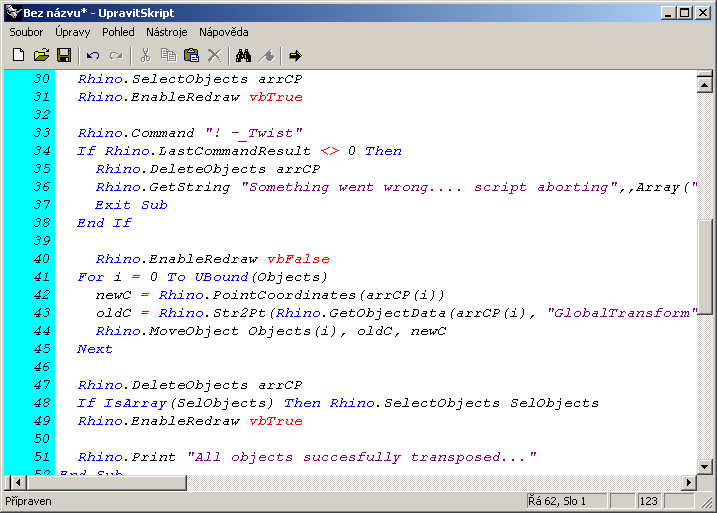This screenshot has width=717, height=513.
Task: Click the Redo arrow in the toolbar
Action: click(x=116, y=55)
